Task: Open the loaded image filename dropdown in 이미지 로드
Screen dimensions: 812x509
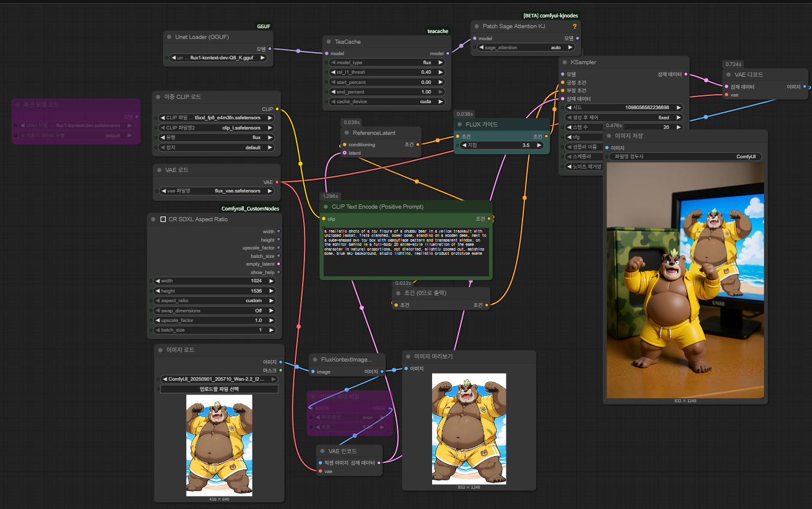Action: pyautogui.click(x=219, y=379)
